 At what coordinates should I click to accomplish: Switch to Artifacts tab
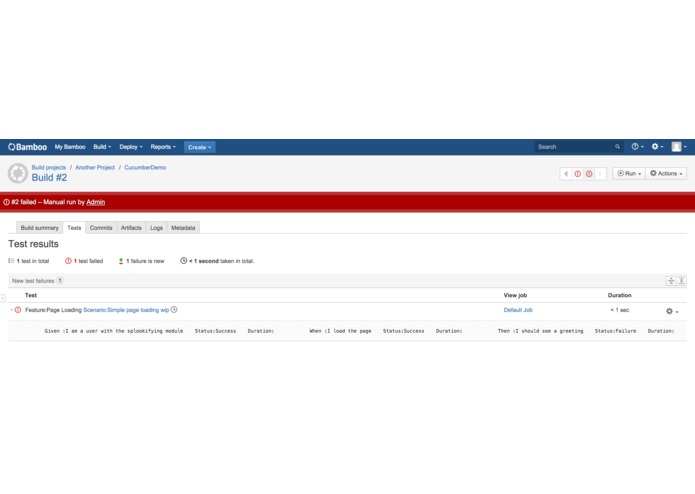[x=131, y=228]
